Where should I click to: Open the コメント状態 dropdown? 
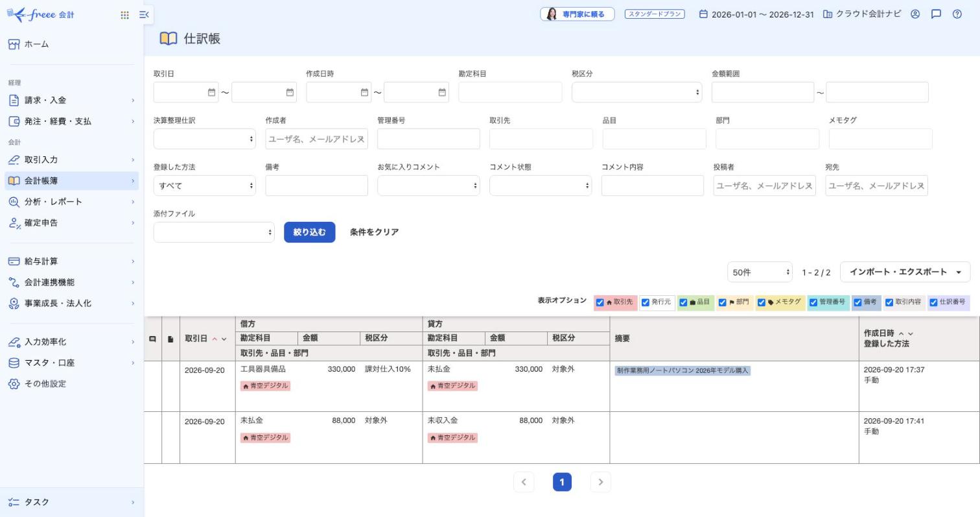(x=541, y=186)
